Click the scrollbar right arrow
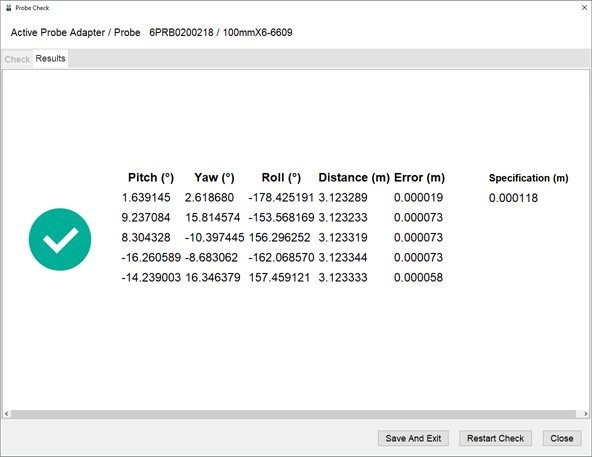Screen dimensions: 592x457 pos(585,414)
